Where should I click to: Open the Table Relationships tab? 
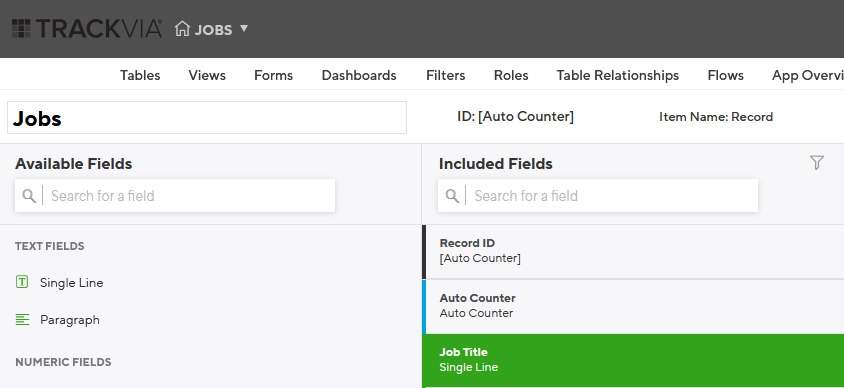(x=618, y=75)
